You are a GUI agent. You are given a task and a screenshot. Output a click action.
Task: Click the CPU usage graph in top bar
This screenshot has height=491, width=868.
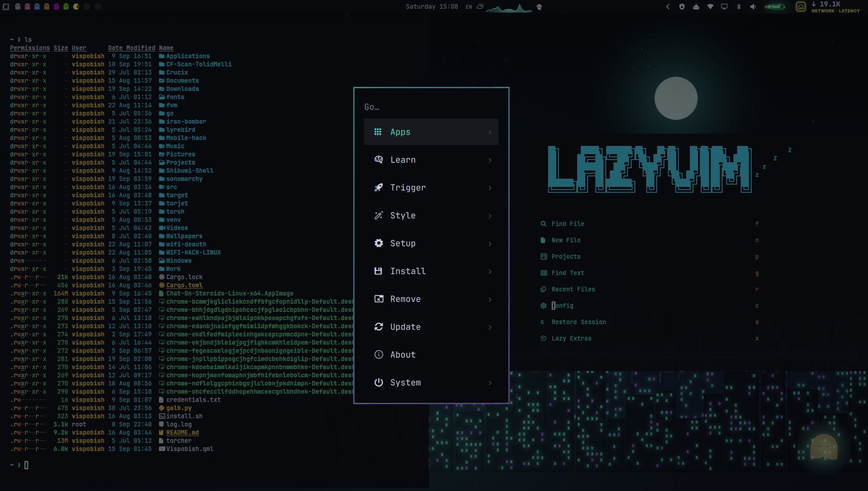click(x=509, y=7)
